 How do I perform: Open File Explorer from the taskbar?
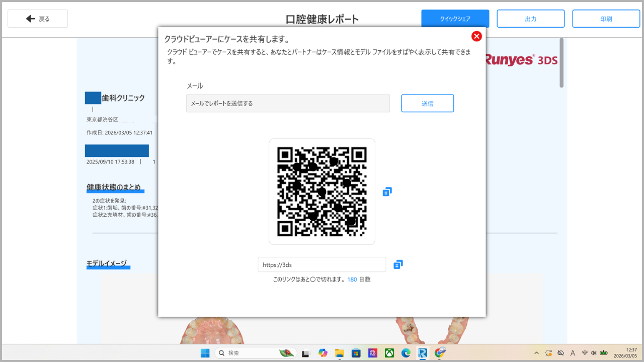339,353
